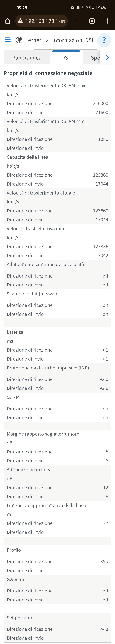Tap the 'Proprietà di connessione negoziate' heading
Image resolution: width=115 pixels, height=644 pixels.
pyautogui.click(x=48, y=73)
